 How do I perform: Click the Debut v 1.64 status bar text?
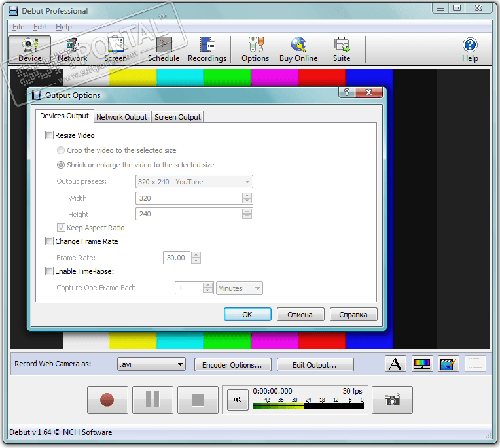[x=61, y=432]
